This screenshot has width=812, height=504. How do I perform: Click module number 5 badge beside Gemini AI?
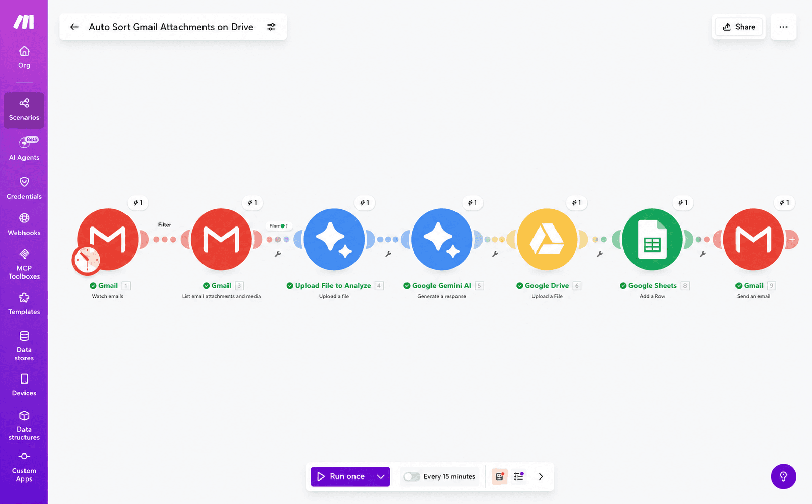479,286
